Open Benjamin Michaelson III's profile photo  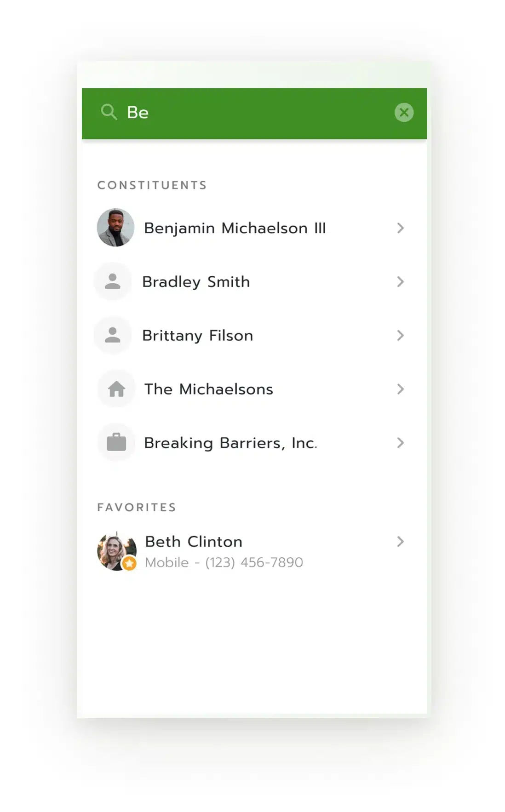click(115, 228)
